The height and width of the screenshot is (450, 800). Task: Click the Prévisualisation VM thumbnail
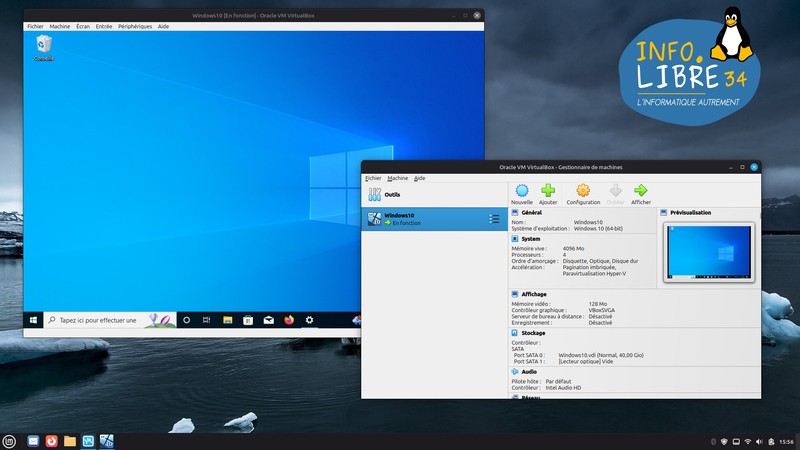[x=708, y=252]
